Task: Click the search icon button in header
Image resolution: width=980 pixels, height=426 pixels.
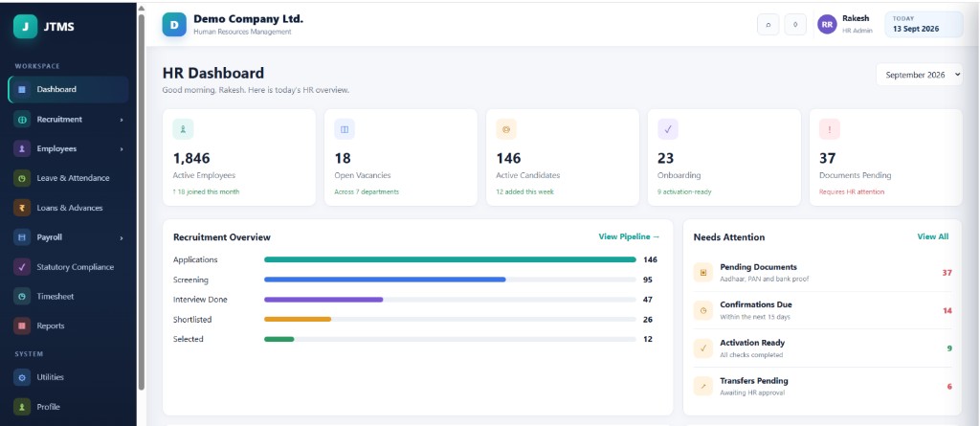Action: (768, 24)
